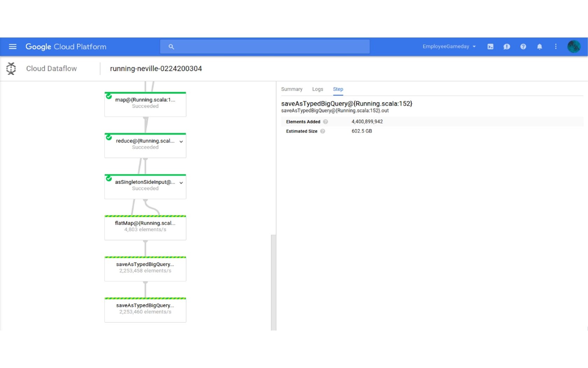Viewport: 588px width, 368px height.
Task: Click the Estimated Size label
Action: 302,131
